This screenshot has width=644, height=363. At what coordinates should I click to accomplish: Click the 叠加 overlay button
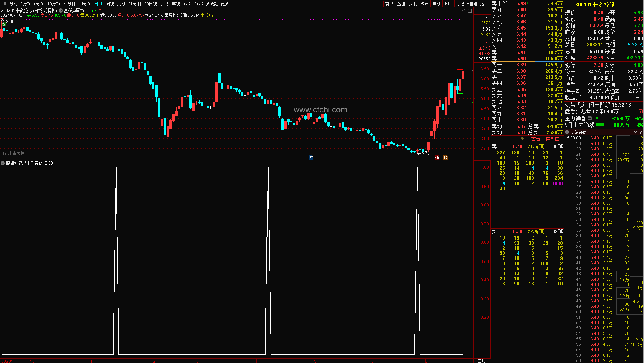coord(401,4)
